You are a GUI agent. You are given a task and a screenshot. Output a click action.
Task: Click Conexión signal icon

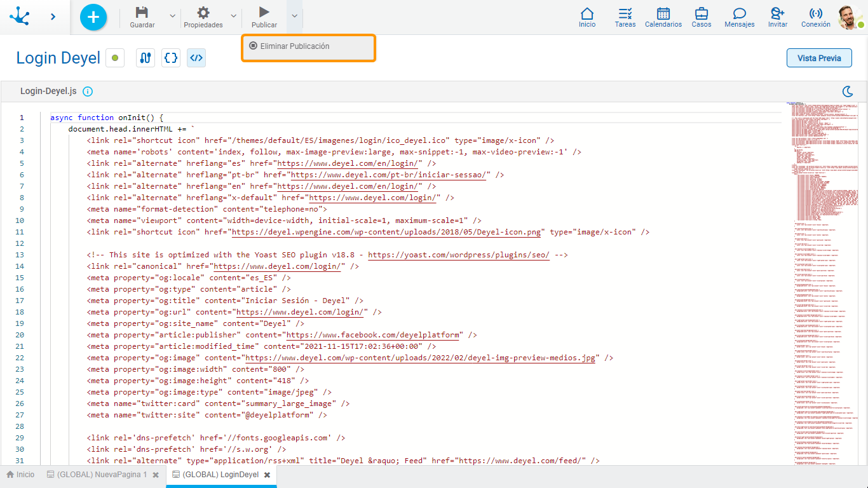pos(816,13)
